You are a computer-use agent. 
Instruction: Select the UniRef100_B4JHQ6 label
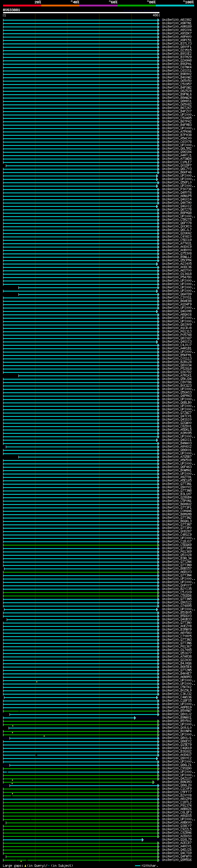[176, 664]
